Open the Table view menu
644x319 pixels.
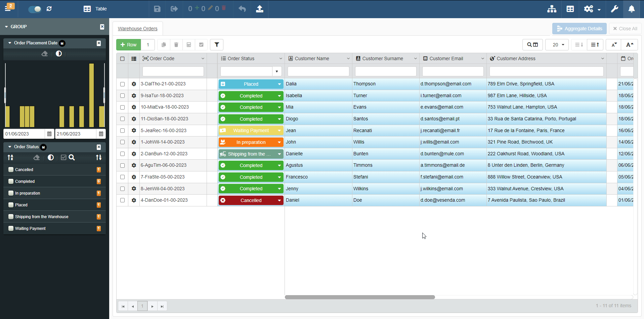95,9
